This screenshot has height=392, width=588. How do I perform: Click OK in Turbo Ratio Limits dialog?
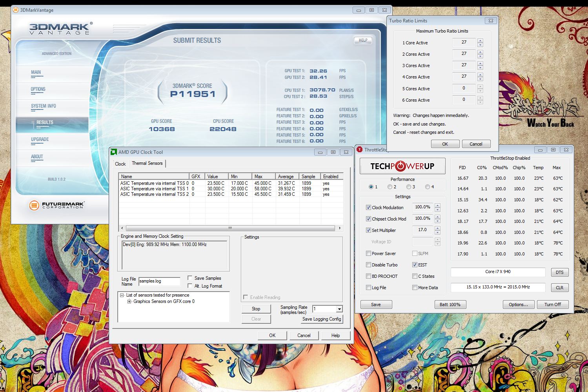pyautogui.click(x=445, y=144)
